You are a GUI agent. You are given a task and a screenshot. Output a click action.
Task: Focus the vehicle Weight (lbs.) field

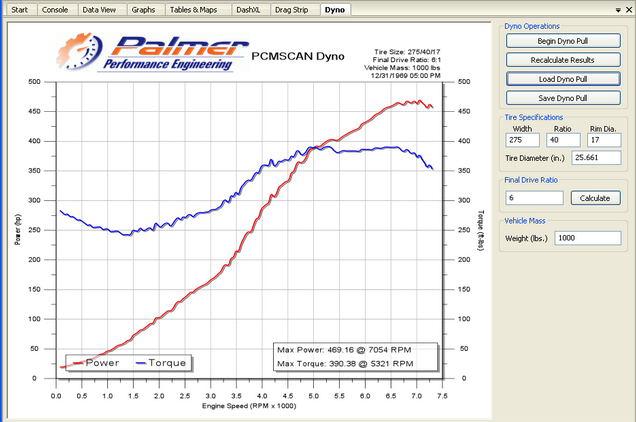pyautogui.click(x=588, y=238)
